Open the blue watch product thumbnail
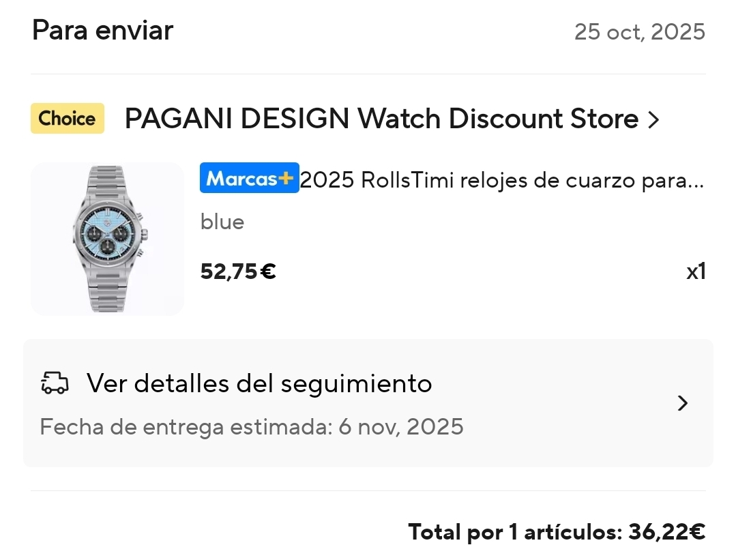This screenshot has height=560, width=736. tap(108, 239)
